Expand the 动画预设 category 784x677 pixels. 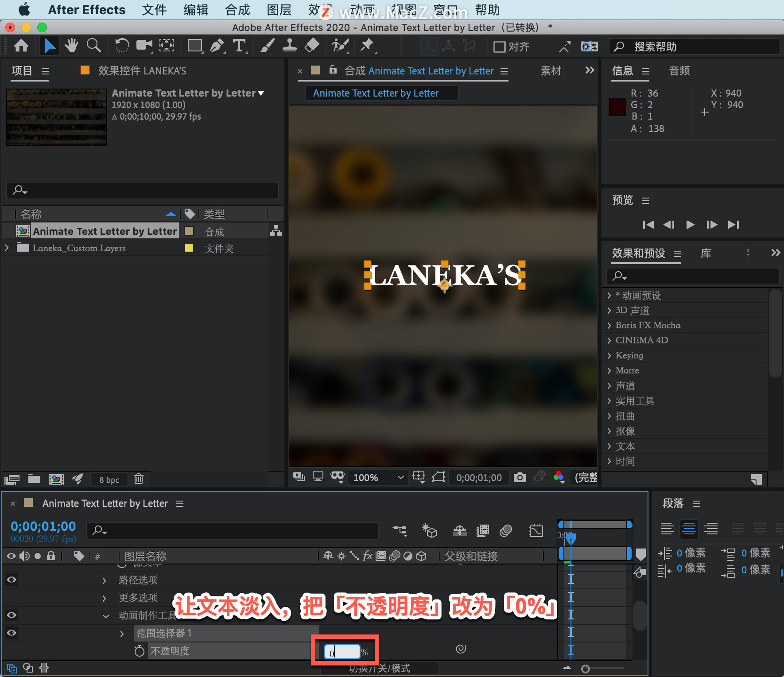pos(609,296)
